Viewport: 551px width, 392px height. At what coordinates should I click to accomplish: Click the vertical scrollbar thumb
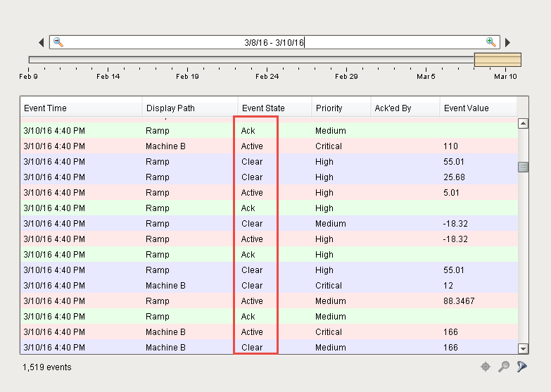(x=523, y=167)
